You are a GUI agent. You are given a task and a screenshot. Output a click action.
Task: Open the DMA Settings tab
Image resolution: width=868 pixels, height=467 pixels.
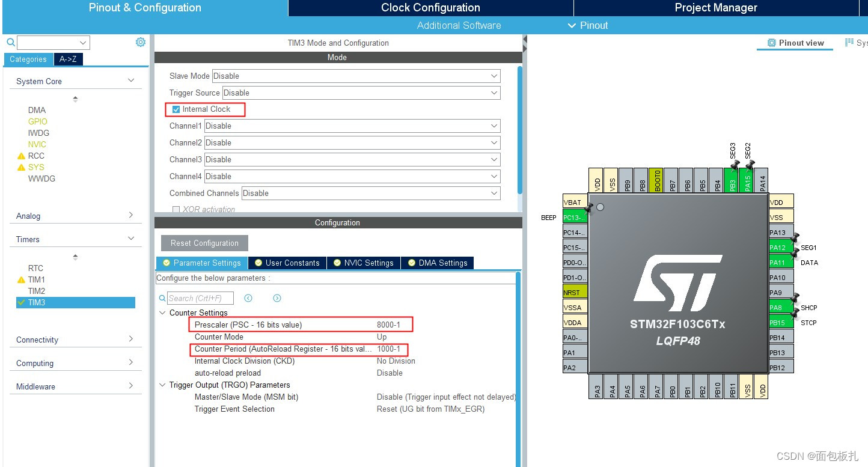click(438, 263)
